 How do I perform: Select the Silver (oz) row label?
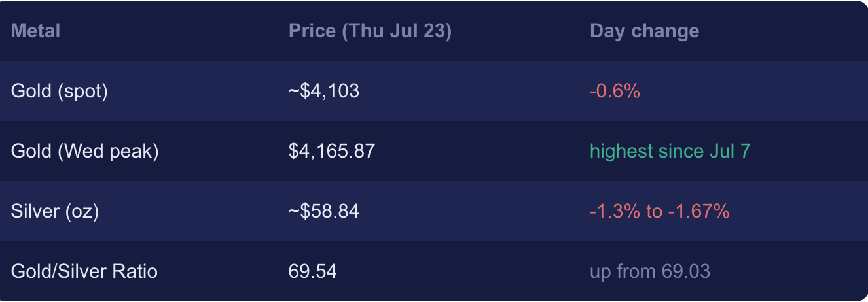coord(54,211)
